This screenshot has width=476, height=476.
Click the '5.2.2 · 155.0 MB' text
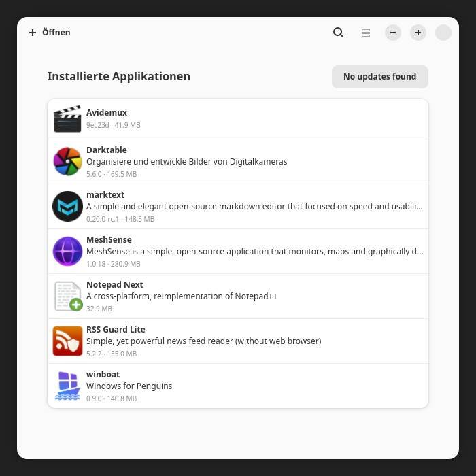pos(112,354)
